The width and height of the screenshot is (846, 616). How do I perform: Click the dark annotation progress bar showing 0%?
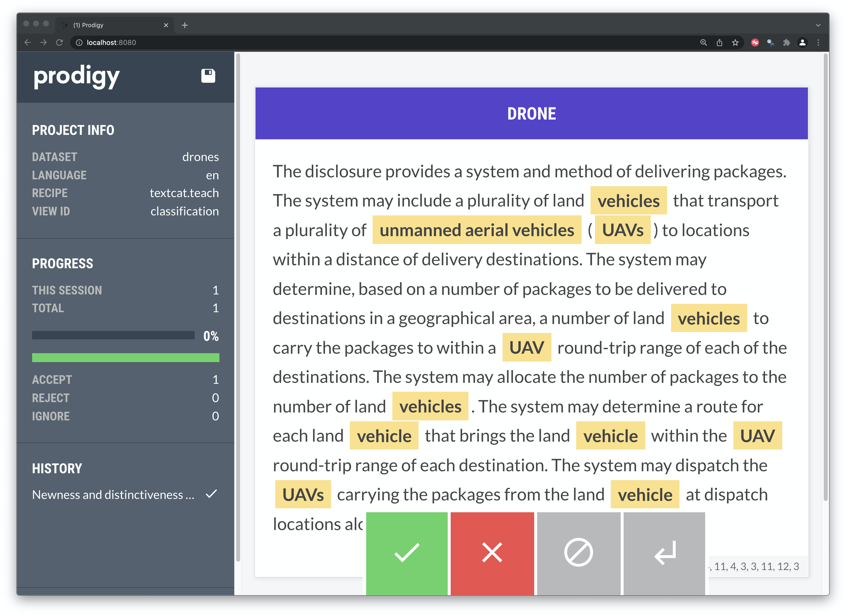(113, 335)
